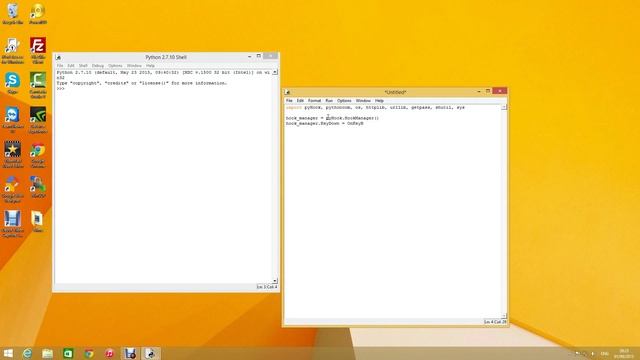Launch Chrome from the taskbar
This screenshot has height=360, width=640.
[89, 353]
